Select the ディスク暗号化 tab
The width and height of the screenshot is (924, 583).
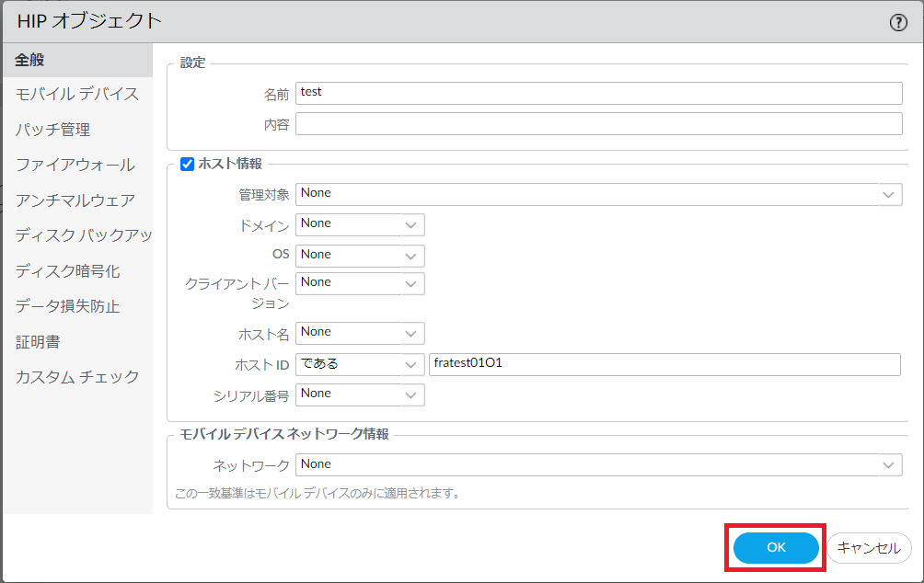point(67,271)
